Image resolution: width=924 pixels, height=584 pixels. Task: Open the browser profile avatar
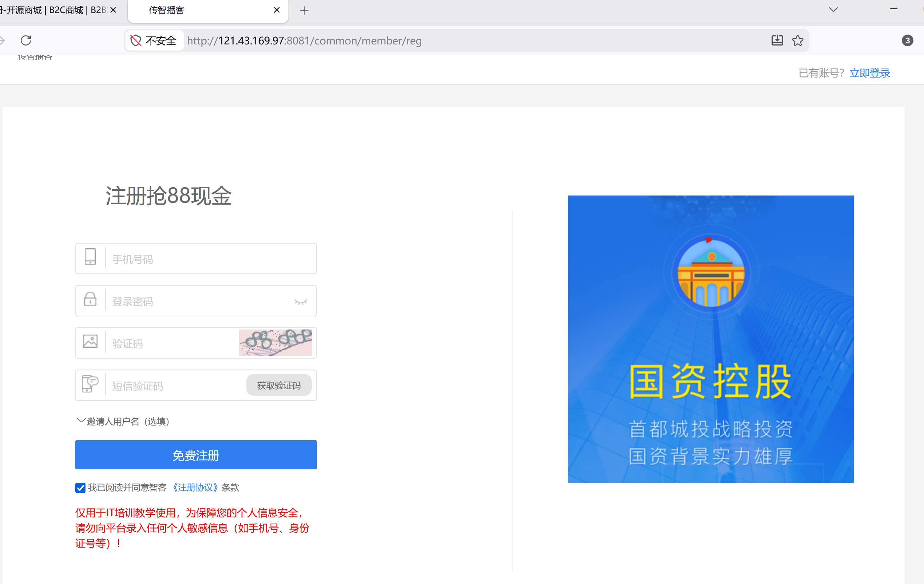coord(908,40)
